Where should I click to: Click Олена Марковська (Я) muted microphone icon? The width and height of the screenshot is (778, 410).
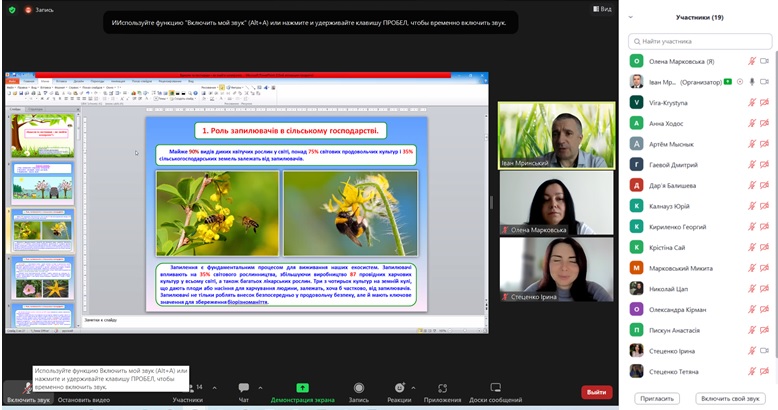coord(752,61)
